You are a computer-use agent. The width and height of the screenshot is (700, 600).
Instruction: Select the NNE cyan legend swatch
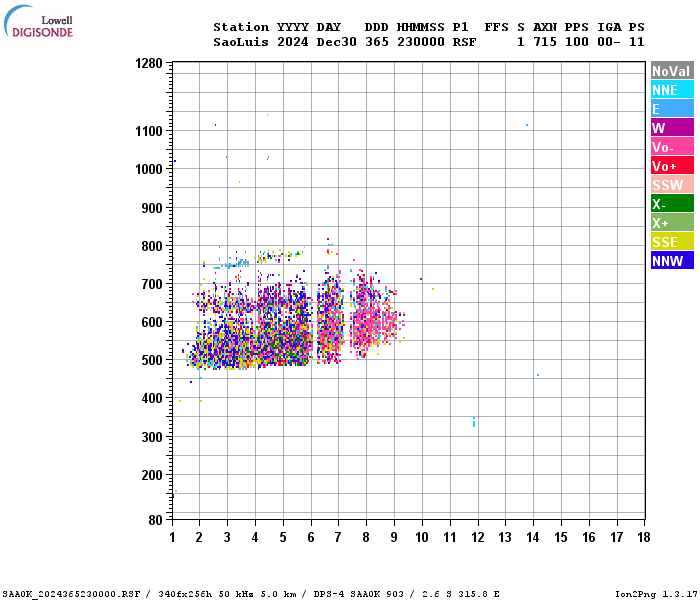[x=672, y=90]
